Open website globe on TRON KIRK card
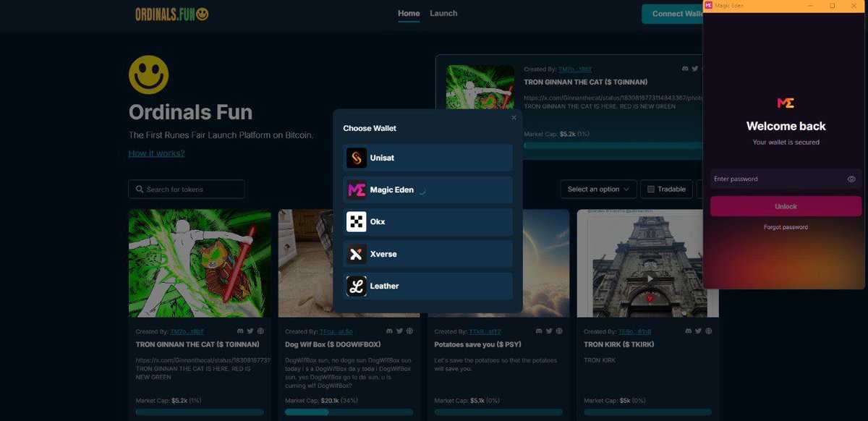 [x=708, y=331]
